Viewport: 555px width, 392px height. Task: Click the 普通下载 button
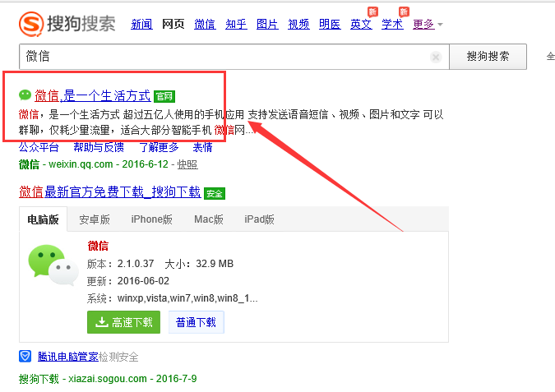[196, 322]
